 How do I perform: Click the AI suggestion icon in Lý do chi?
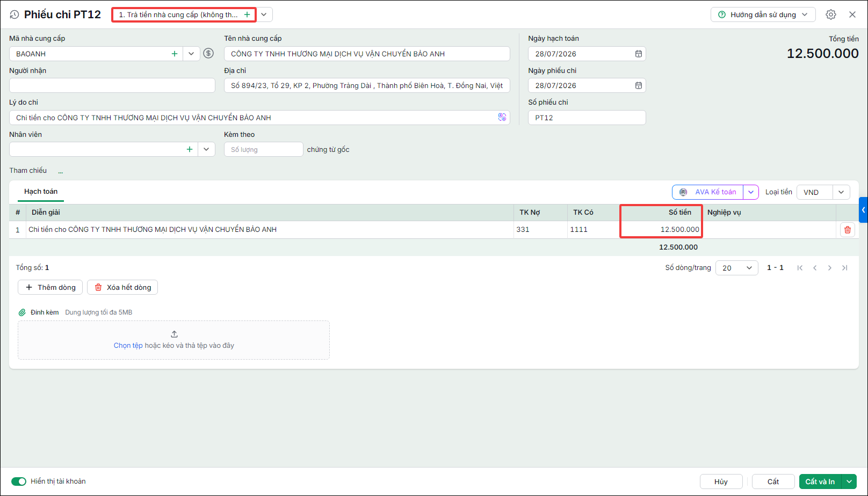502,117
